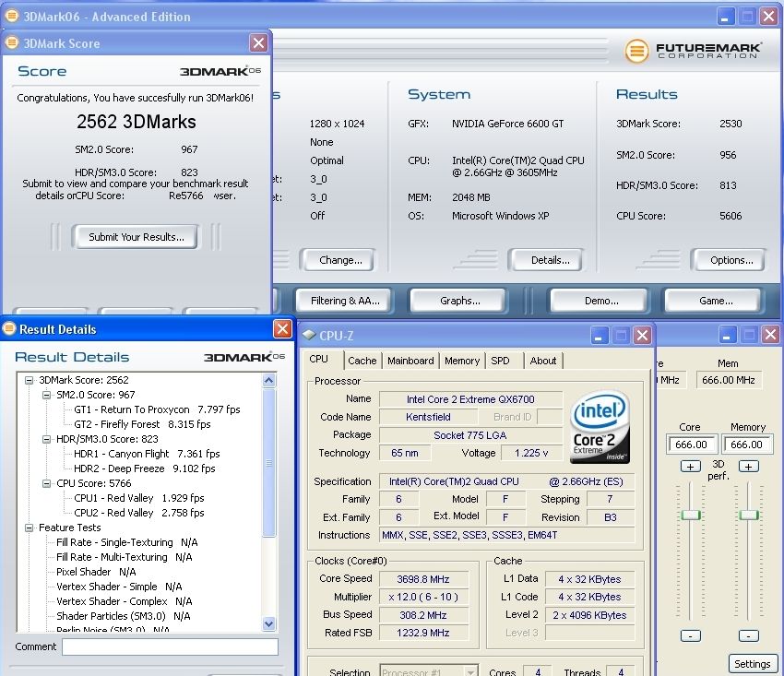
Task: Select the Pixel Shader N/A row
Action: click(96, 572)
